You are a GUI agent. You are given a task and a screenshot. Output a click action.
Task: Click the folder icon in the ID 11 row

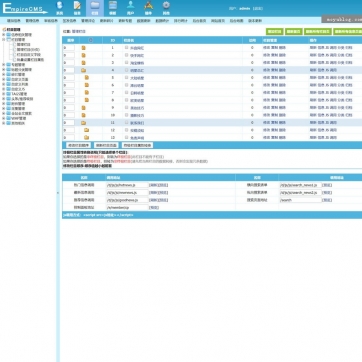pyautogui.click(x=84, y=123)
